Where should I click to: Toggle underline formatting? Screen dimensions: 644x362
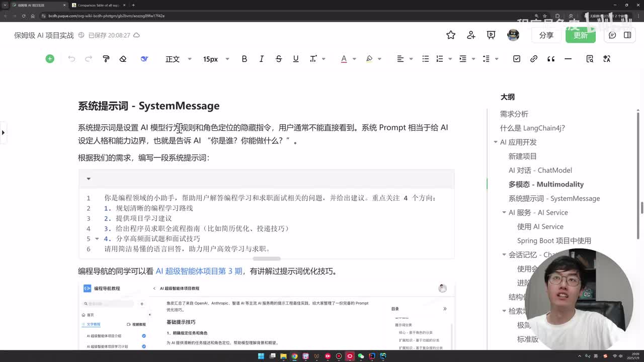coord(296,59)
